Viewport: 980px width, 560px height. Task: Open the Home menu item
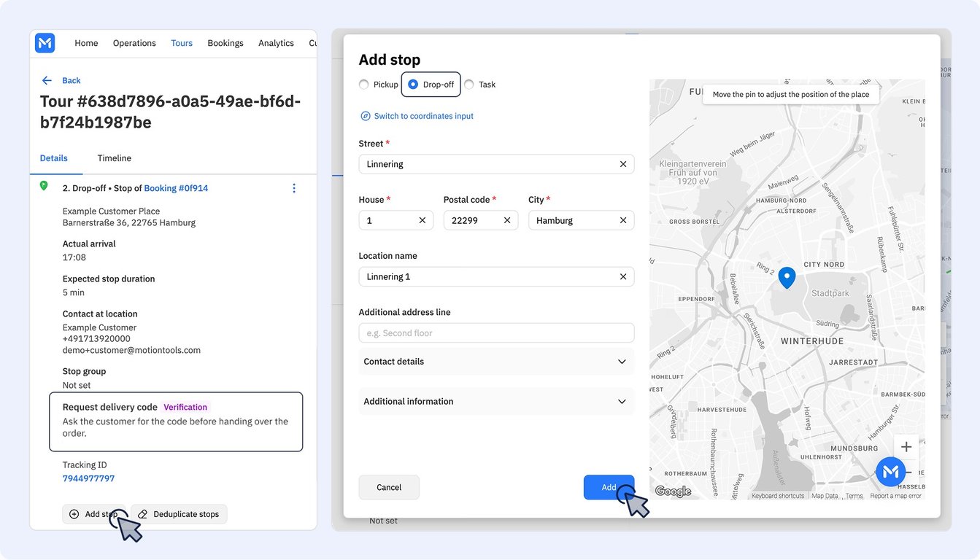[x=86, y=43]
